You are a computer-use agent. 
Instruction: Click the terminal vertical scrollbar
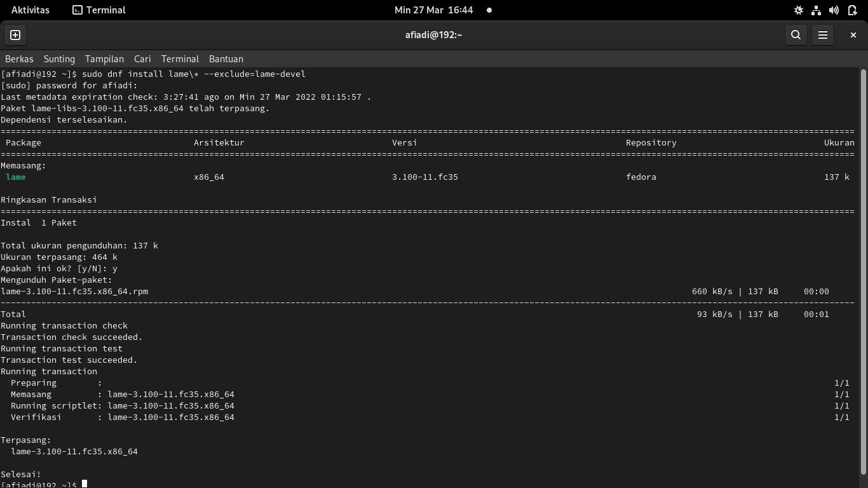click(x=864, y=272)
